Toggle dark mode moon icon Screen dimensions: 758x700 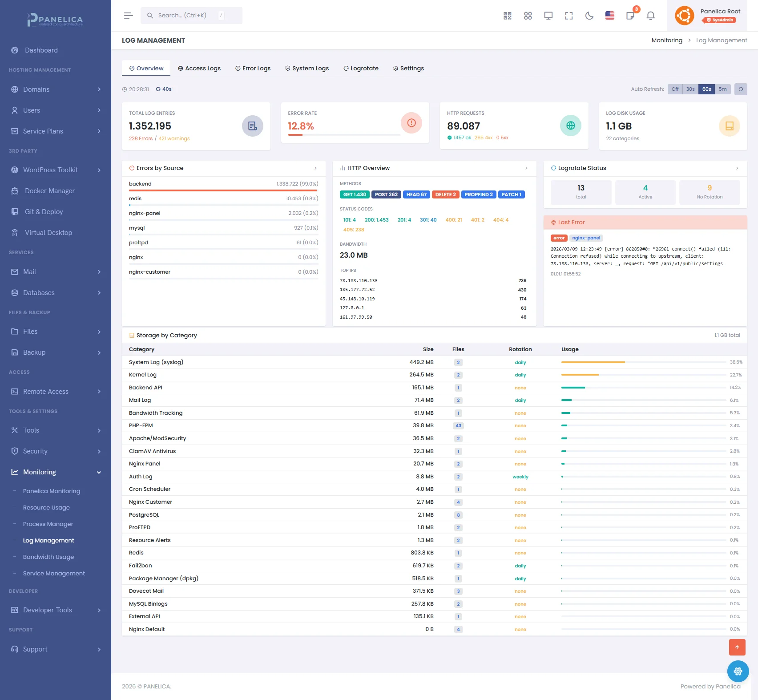pos(589,16)
